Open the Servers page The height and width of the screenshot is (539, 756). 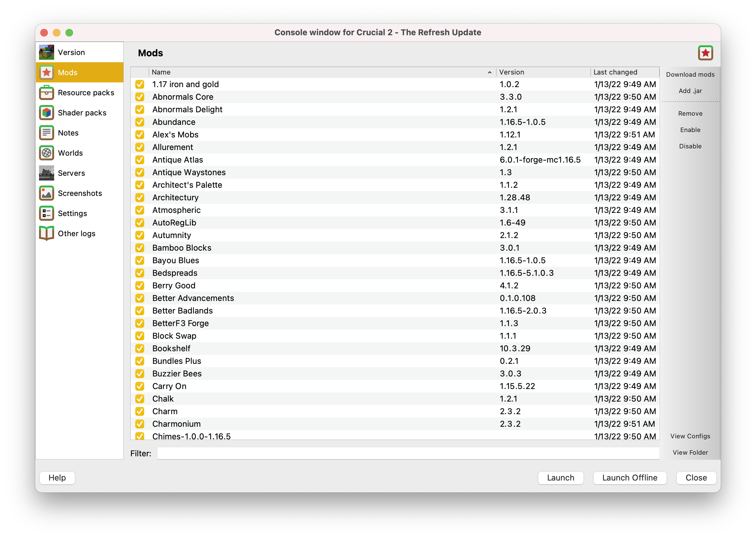click(x=71, y=173)
